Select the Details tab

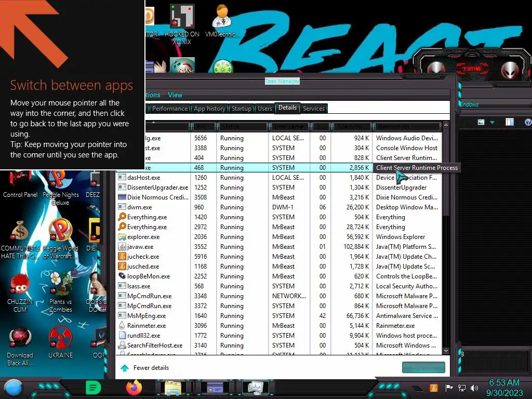287,108
